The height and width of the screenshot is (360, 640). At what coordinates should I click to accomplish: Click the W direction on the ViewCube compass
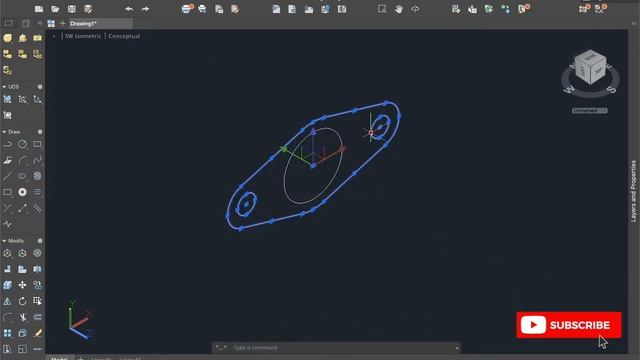coord(570,89)
